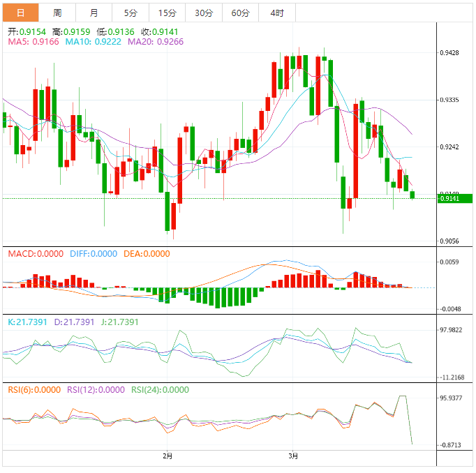Click the K:21.7391 value label
Image resolution: width=476 pixels, height=473 pixels.
pyautogui.click(x=27, y=322)
